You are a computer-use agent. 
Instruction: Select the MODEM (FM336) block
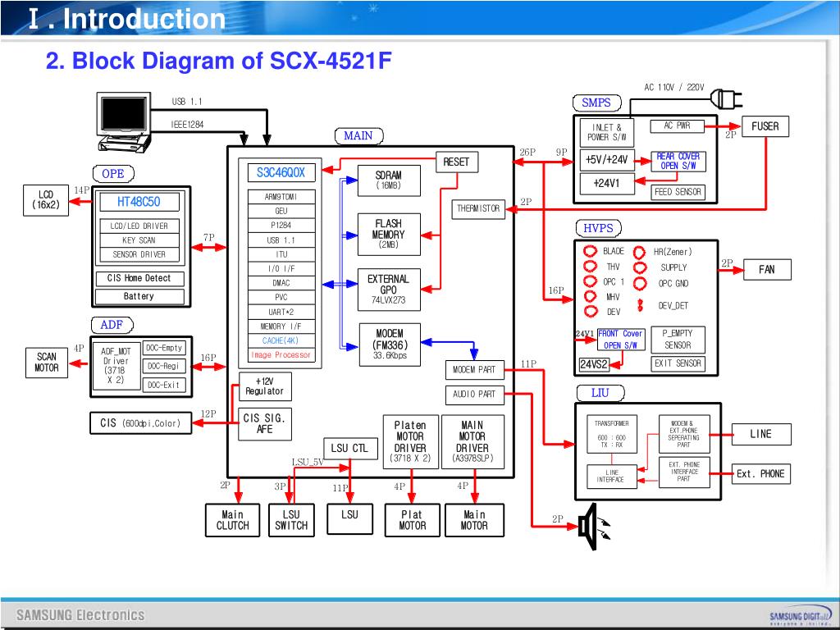390,345
